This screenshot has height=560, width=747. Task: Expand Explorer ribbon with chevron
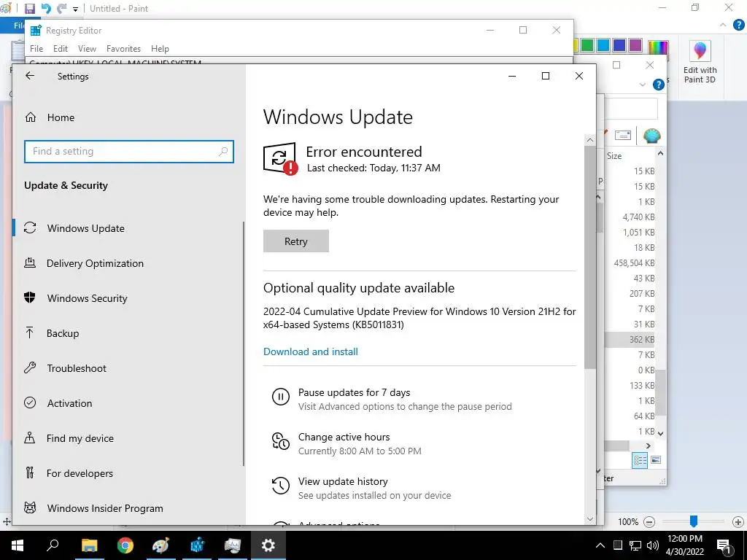pyautogui.click(x=643, y=85)
